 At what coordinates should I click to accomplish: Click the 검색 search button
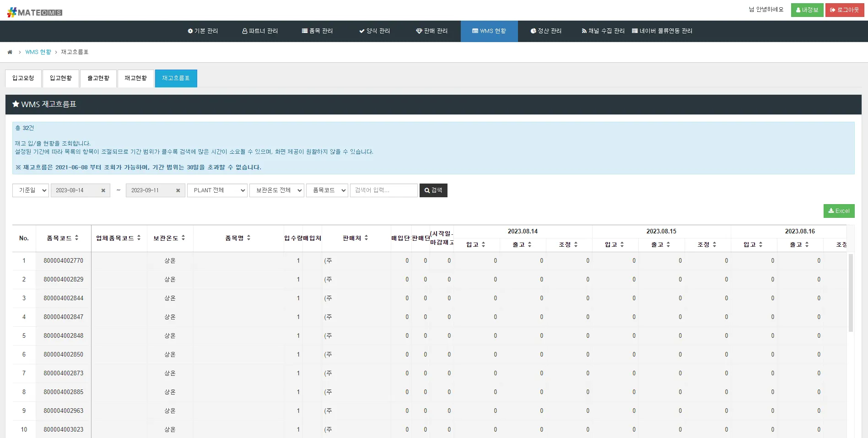433,190
